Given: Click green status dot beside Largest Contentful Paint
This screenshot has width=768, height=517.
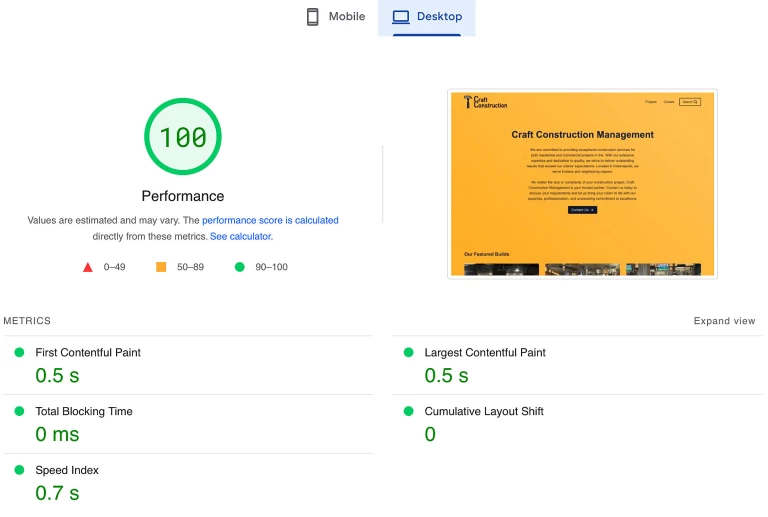Looking at the screenshot, I should click(408, 353).
